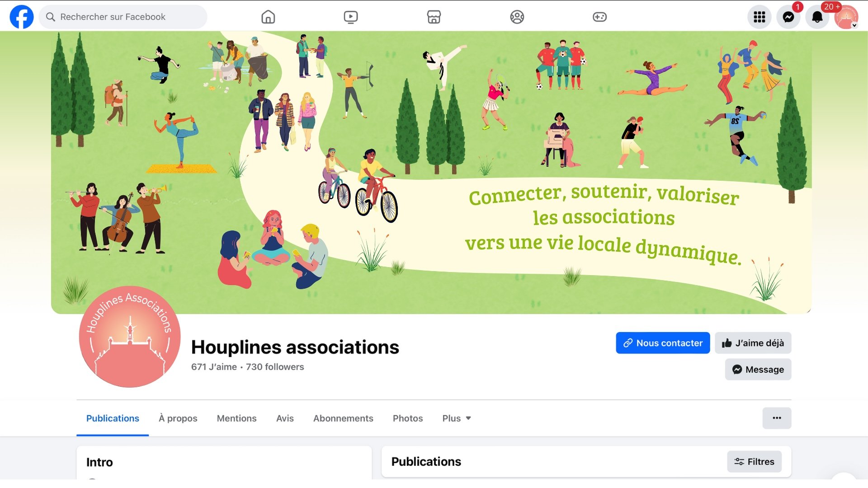Image resolution: width=868 pixels, height=488 pixels.
Task: Switch to the À propos tab
Action: (178, 418)
